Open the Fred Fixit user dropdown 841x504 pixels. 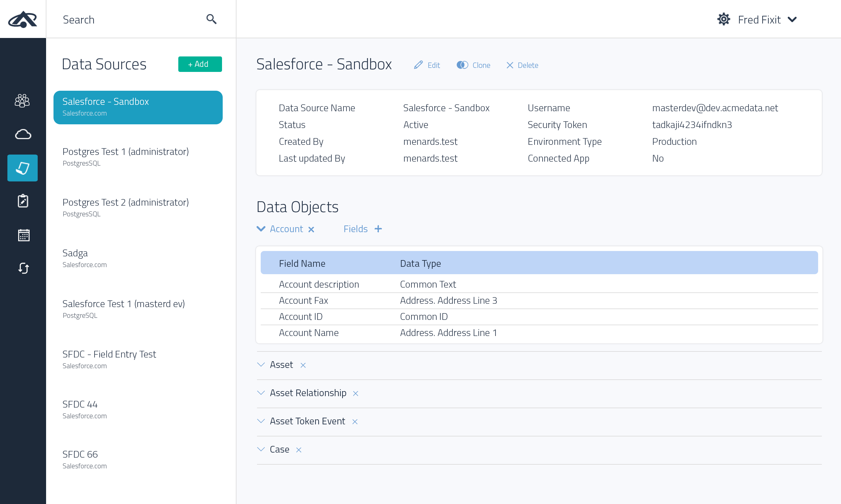pos(767,20)
